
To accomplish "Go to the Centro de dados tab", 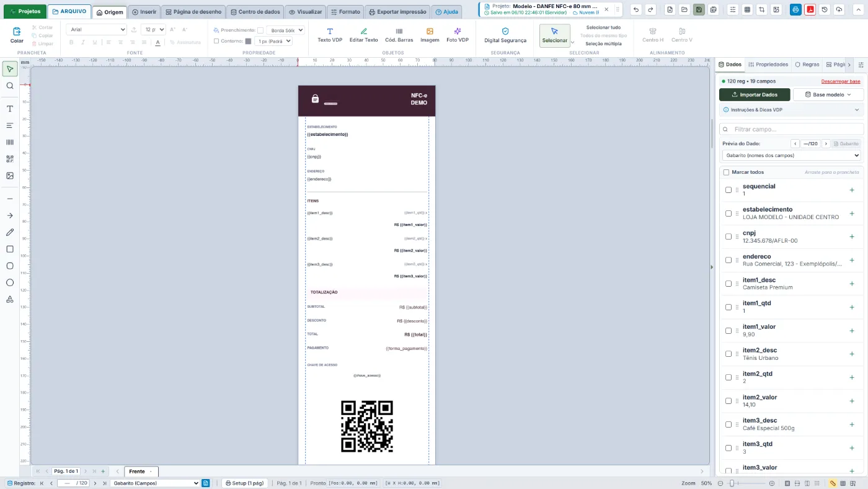I will point(255,12).
